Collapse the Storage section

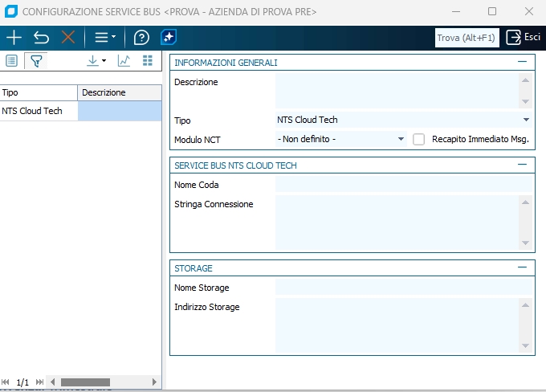point(523,267)
